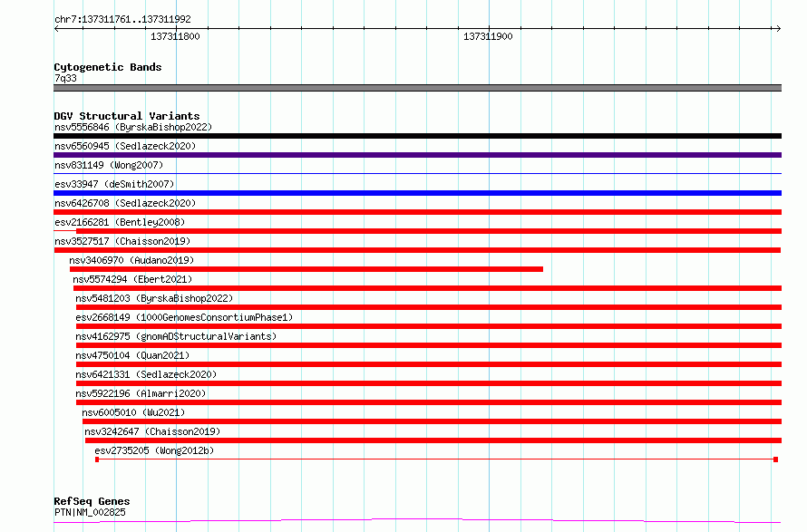The image size is (807, 532).
Task: Click nsv3527517 (Chaisson2019) variant label
Action: pyautogui.click(x=122, y=241)
